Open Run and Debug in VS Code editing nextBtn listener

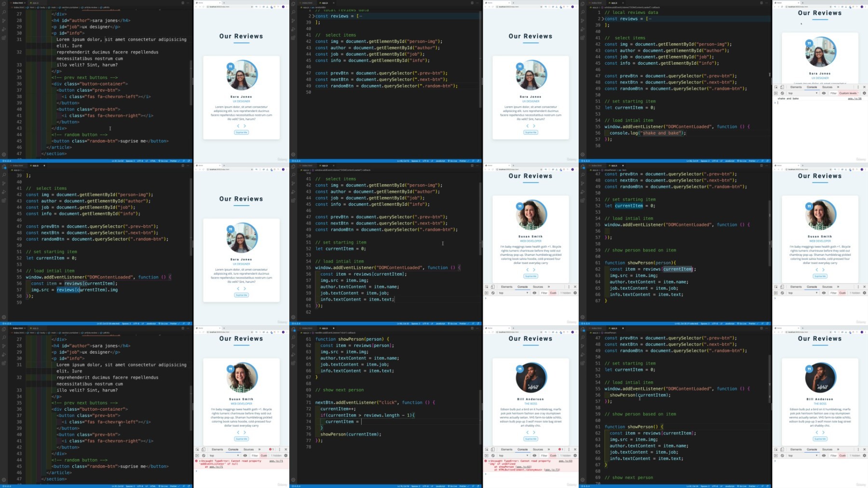point(293,355)
